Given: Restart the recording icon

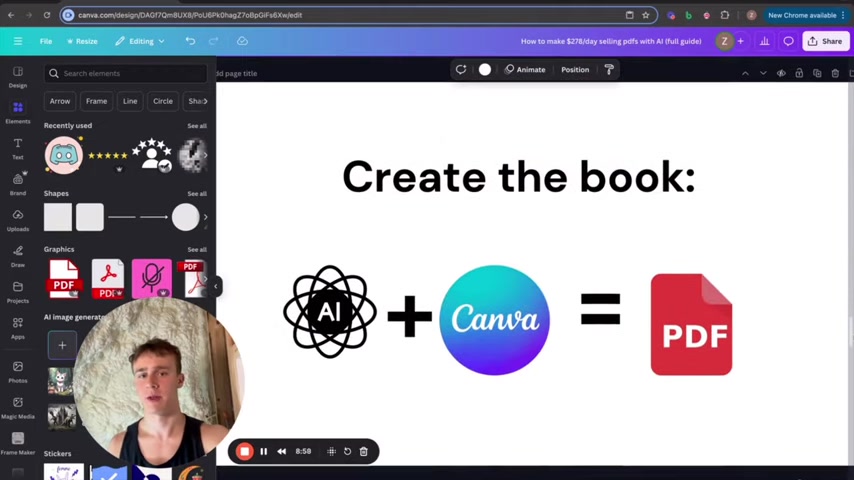Looking at the screenshot, I should click(x=347, y=452).
